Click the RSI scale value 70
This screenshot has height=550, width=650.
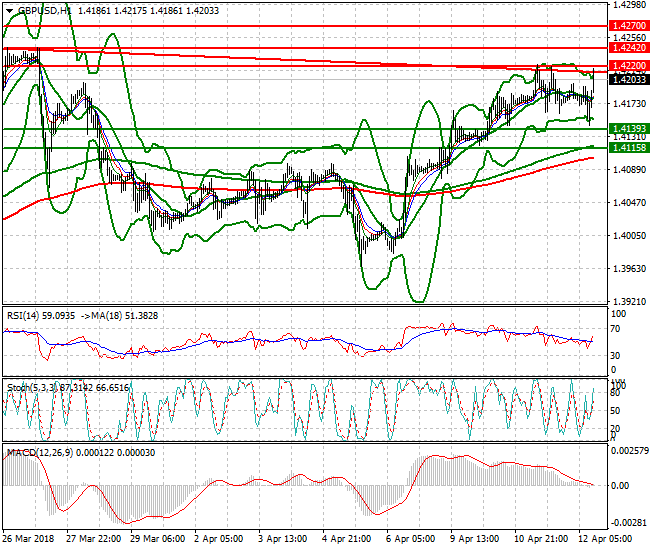(617, 329)
